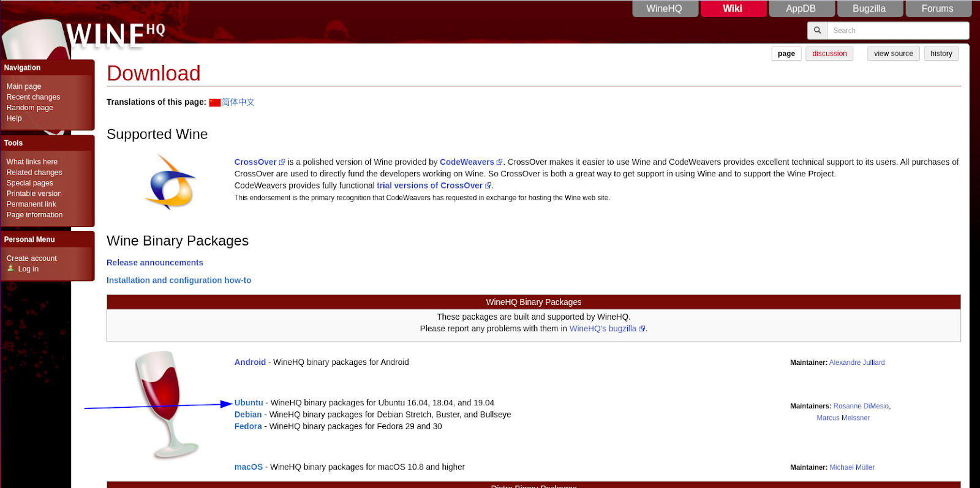
Task: Click external link icon after CodeWeavers
Action: (499, 162)
